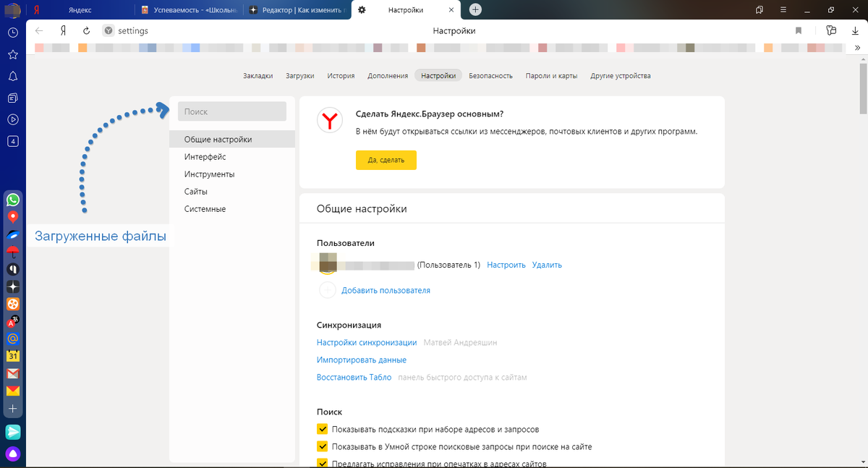Open the Загрузки section
The height and width of the screenshot is (468, 868).
(299, 75)
